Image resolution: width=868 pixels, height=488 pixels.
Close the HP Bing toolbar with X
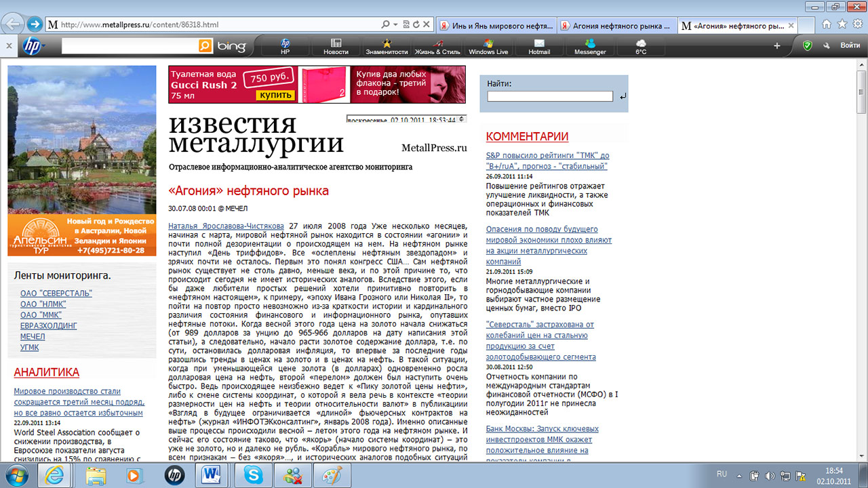click(x=9, y=46)
